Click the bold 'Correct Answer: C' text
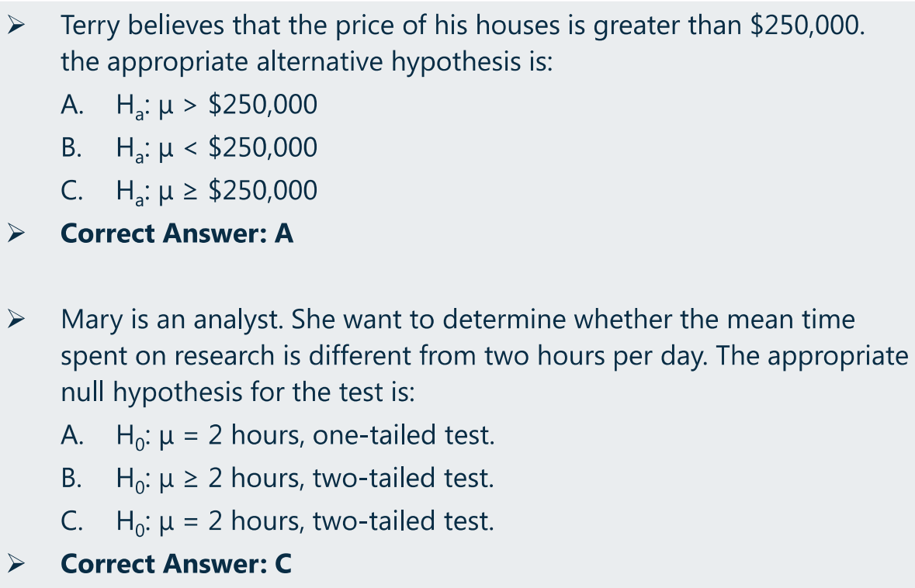Screen dimensions: 915x588 tap(176, 563)
